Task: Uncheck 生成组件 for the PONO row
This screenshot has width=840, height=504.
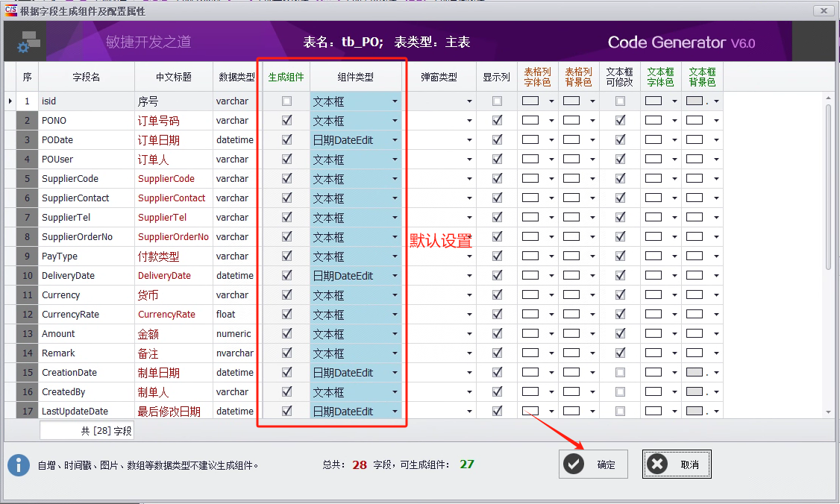Action: point(286,121)
